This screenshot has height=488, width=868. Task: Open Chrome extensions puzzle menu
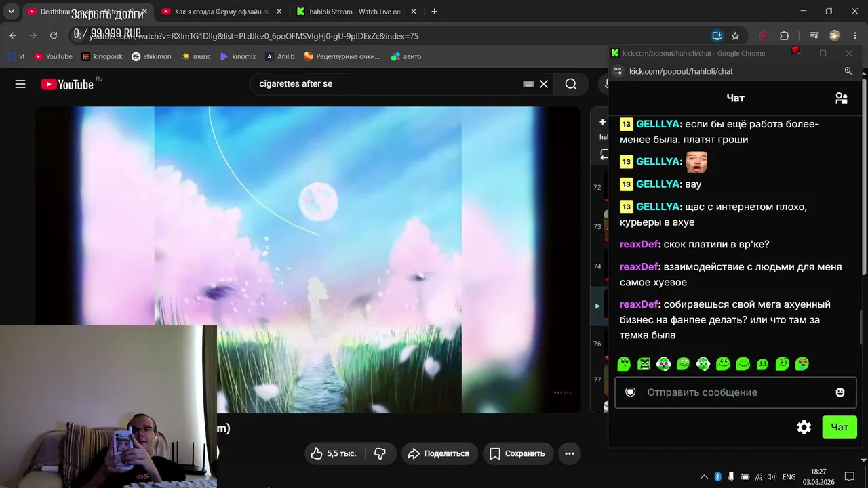[x=785, y=35]
